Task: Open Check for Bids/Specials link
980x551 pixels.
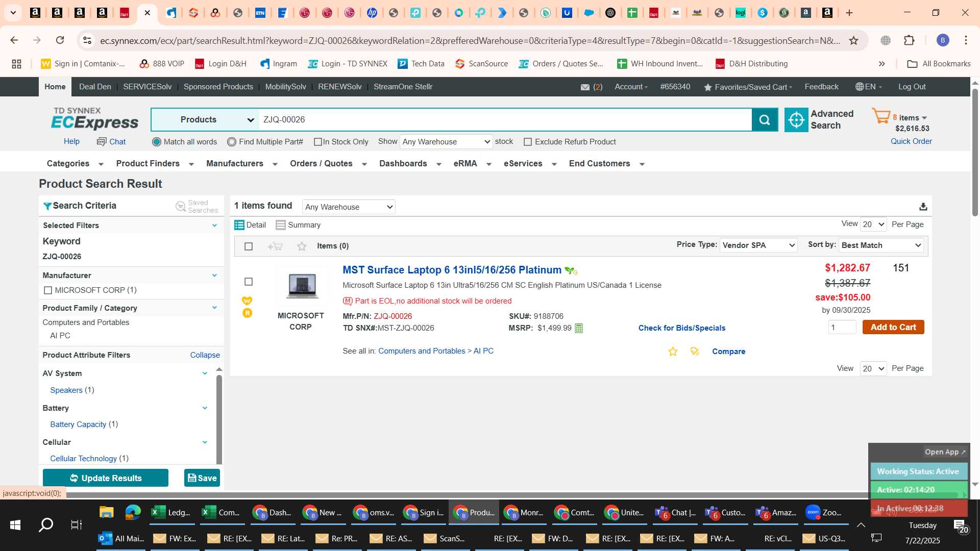Action: [x=681, y=328]
